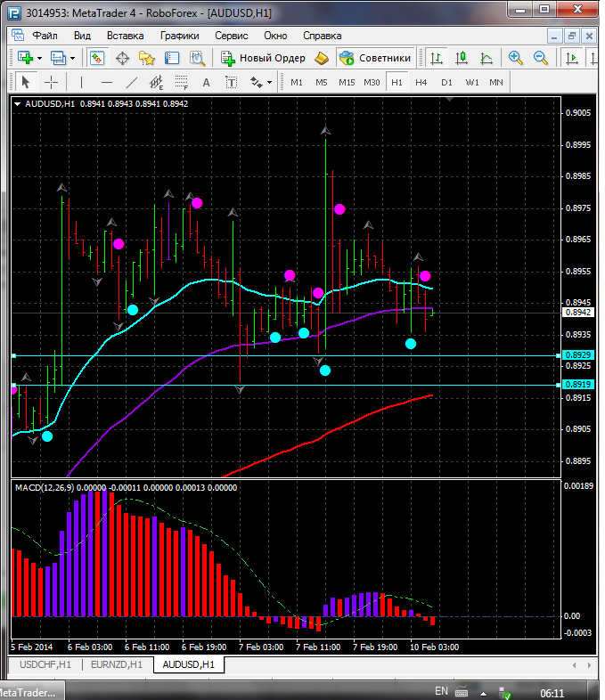This screenshot has height=700, width=605.
Task: Select the crosshair cursor tool
Action: 52,82
